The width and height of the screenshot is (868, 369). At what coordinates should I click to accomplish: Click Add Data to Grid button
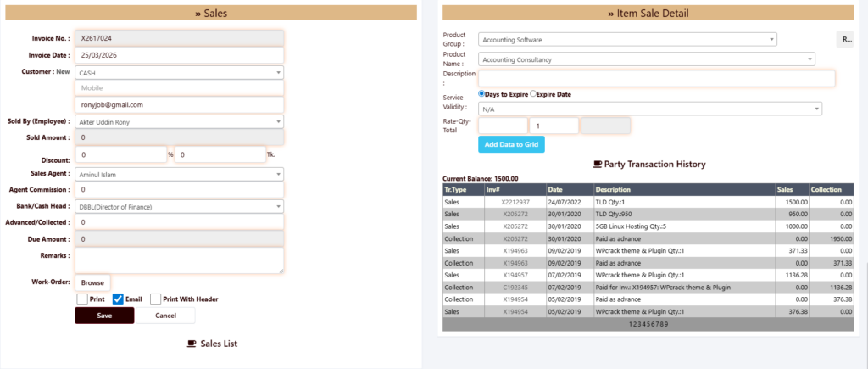[x=511, y=144]
